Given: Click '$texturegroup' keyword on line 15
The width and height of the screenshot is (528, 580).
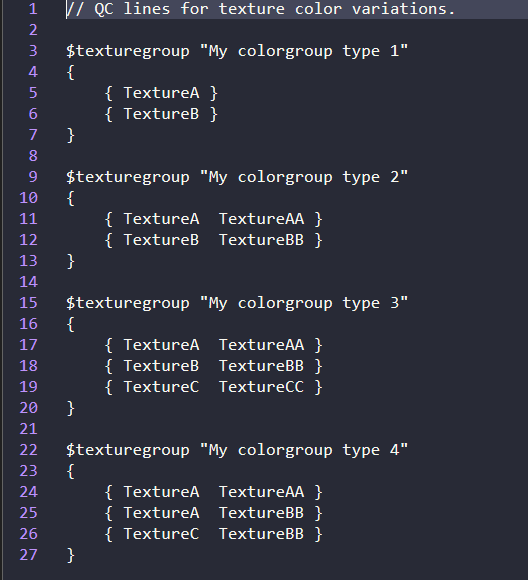Looking at the screenshot, I should pyautogui.click(x=128, y=303).
